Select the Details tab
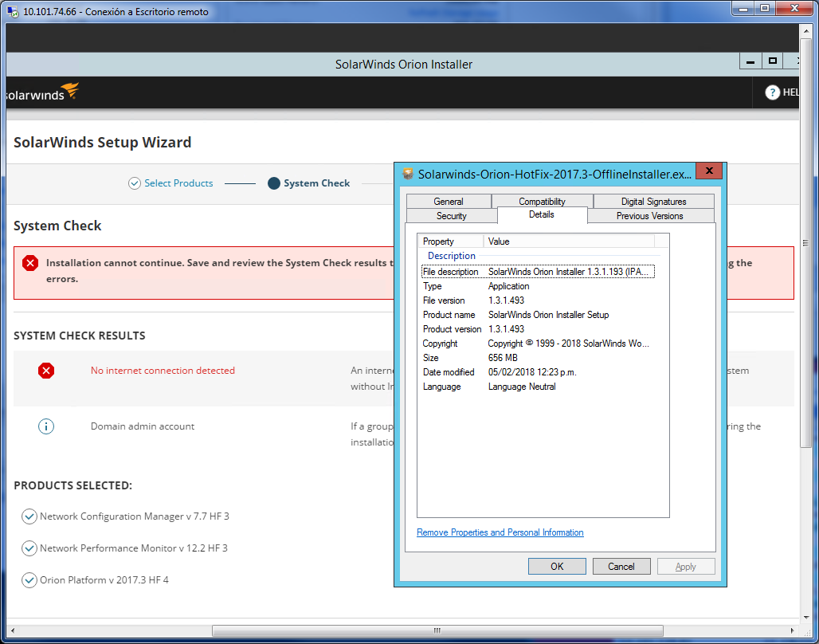The height and width of the screenshot is (644, 819). [x=542, y=215]
